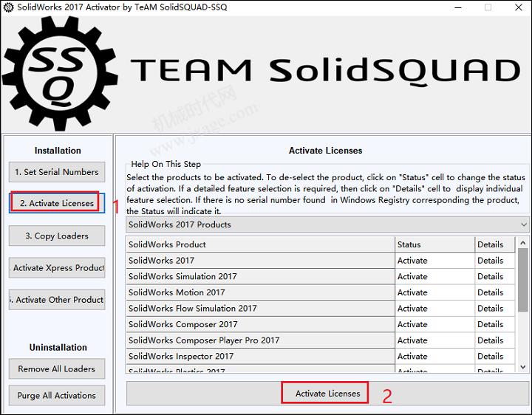The height and width of the screenshot is (415, 532).
Task: Close the Activator window
Action: click(519, 7)
